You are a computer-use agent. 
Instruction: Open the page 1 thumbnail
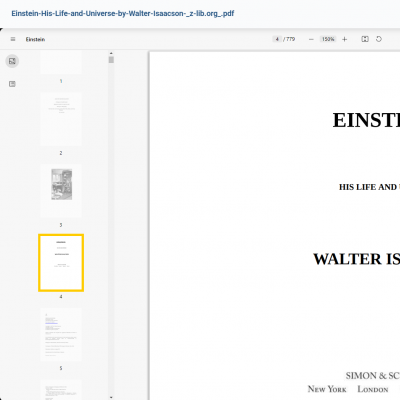click(61, 62)
